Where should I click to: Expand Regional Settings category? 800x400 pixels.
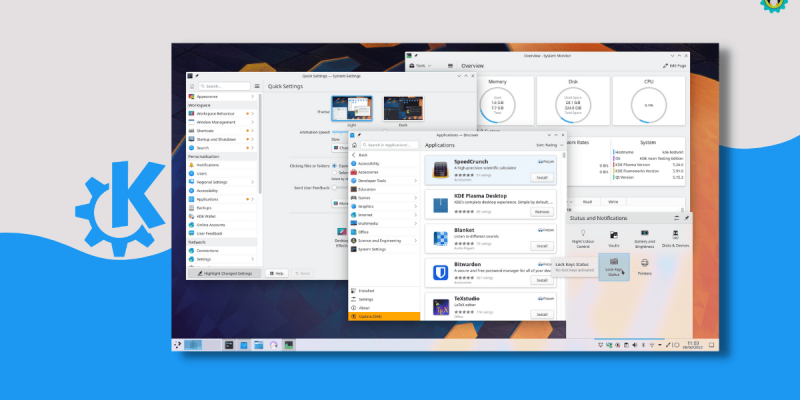tap(252, 182)
